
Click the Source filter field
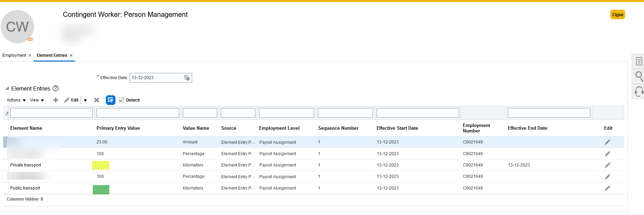point(238,113)
